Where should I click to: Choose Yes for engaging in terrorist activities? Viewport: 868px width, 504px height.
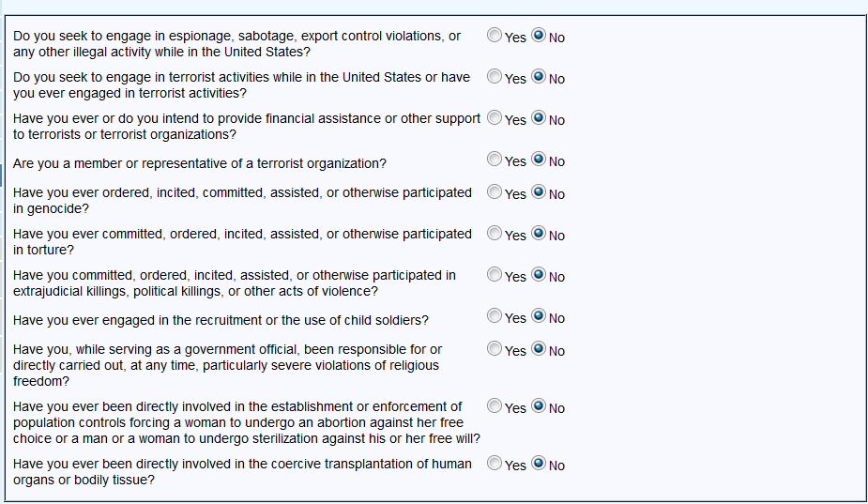[495, 77]
